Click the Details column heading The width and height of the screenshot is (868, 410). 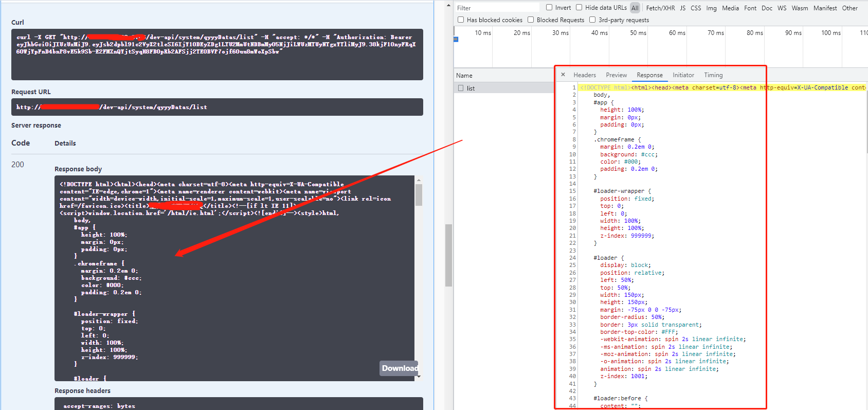click(x=65, y=143)
